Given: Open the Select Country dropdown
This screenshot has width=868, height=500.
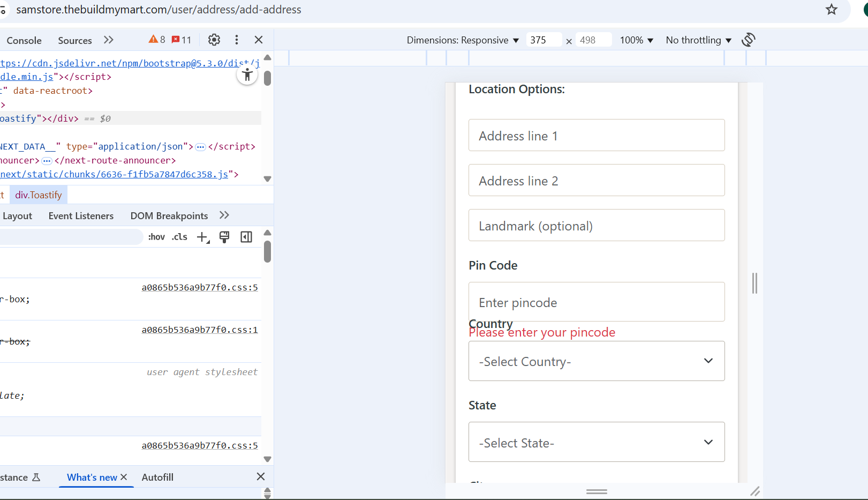Looking at the screenshot, I should [x=597, y=361].
